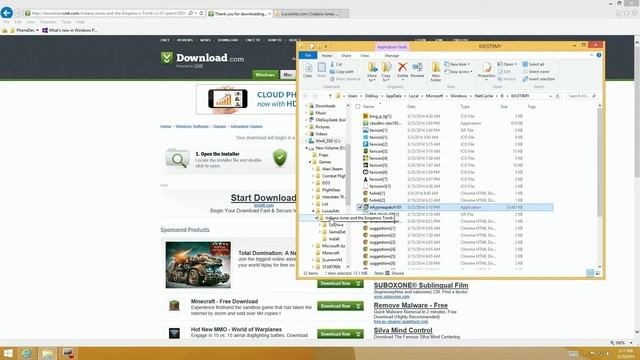
Task: Click Download Now beside World of Warplanes
Action: point(340,334)
